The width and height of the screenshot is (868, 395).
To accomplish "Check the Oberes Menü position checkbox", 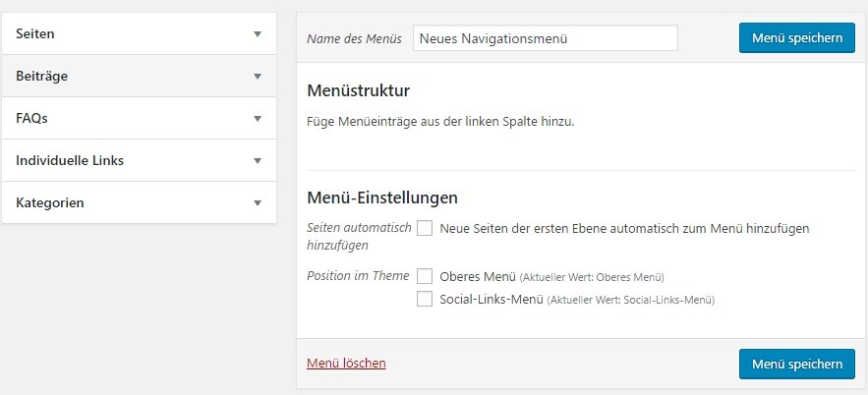I will 425,275.
